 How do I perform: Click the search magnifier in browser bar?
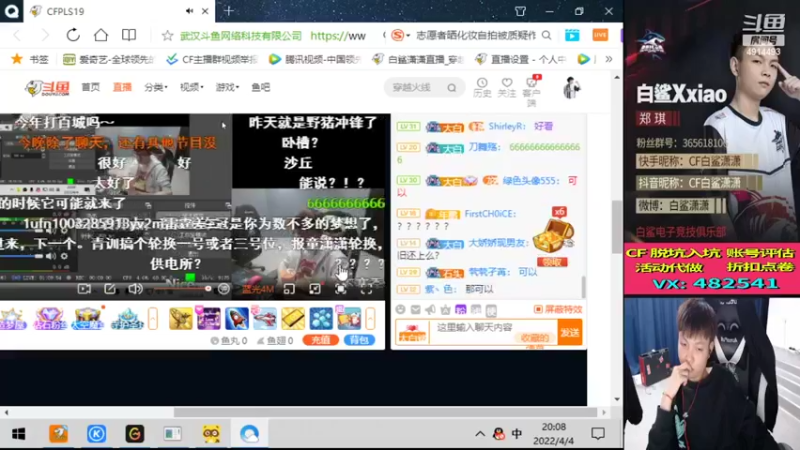click(546, 35)
